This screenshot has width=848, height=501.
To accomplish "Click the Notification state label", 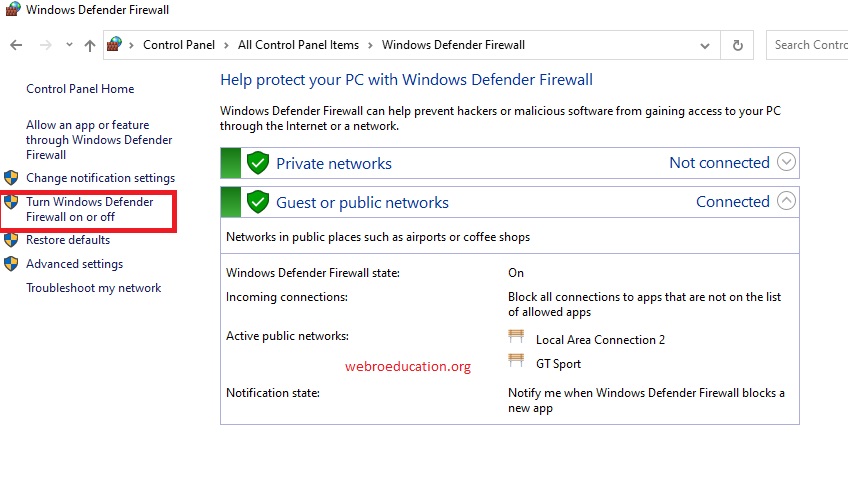I will coord(273,393).
